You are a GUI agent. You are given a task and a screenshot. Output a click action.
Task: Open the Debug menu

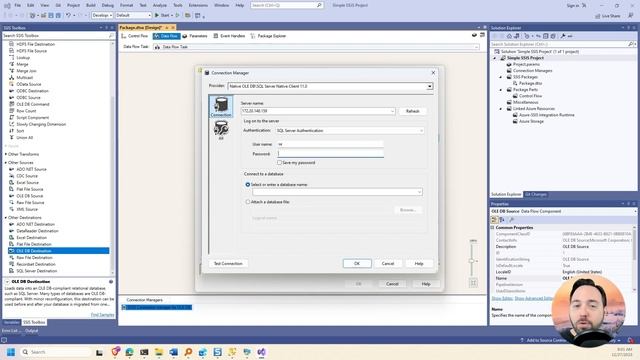click(108, 5)
